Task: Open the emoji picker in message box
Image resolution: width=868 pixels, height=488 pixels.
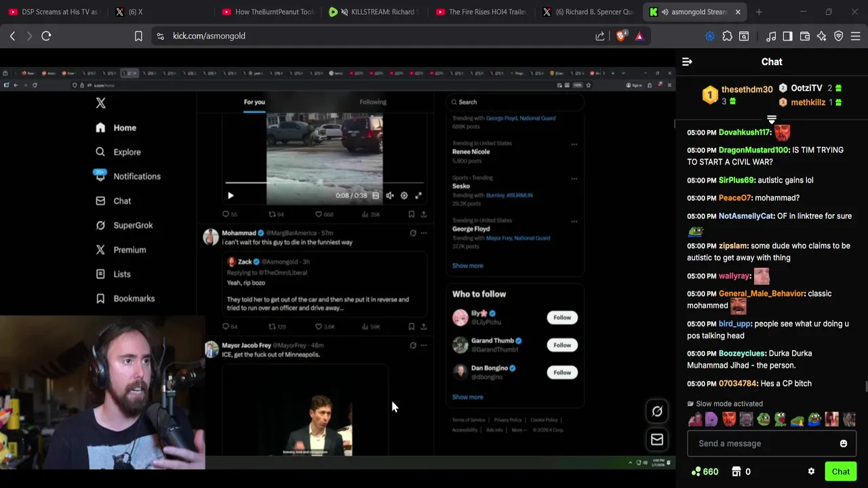Action: tap(844, 443)
